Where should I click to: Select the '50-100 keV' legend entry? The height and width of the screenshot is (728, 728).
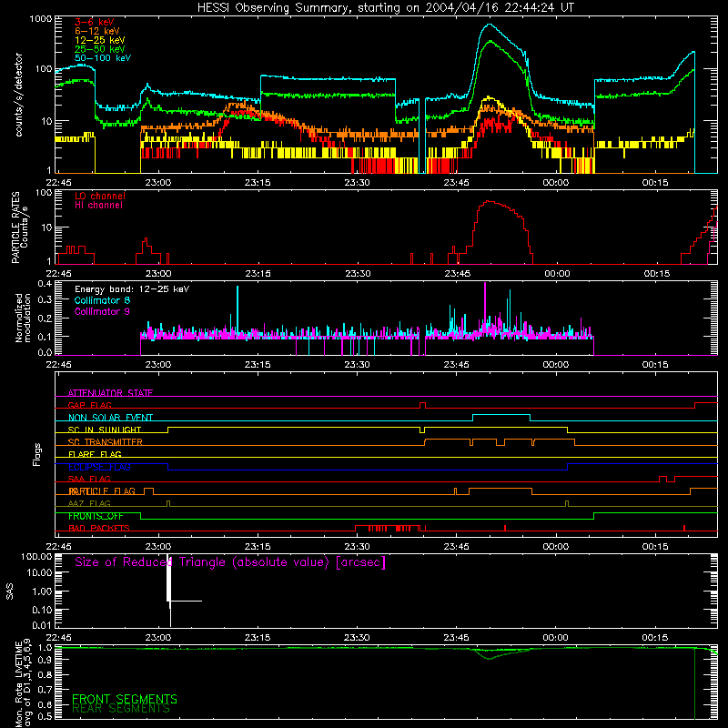tap(103, 58)
